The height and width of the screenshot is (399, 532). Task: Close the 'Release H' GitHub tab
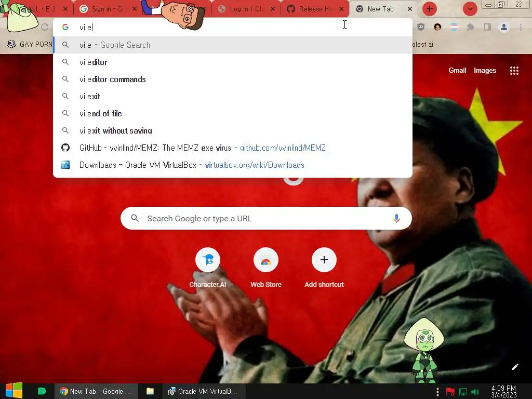(x=341, y=9)
